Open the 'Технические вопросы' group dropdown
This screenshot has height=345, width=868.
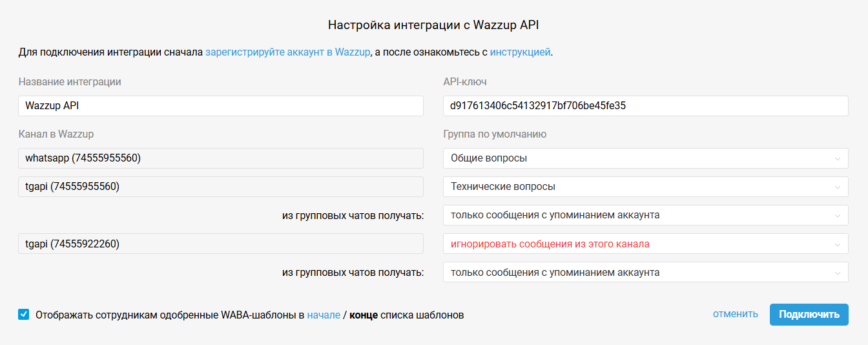click(x=646, y=187)
